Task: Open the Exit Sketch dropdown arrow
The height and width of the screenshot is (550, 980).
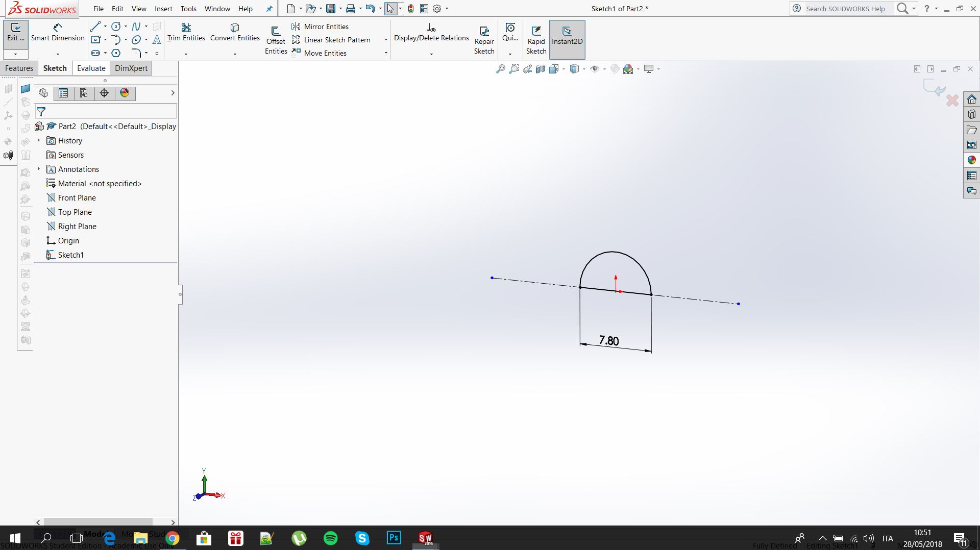Action: (15, 54)
